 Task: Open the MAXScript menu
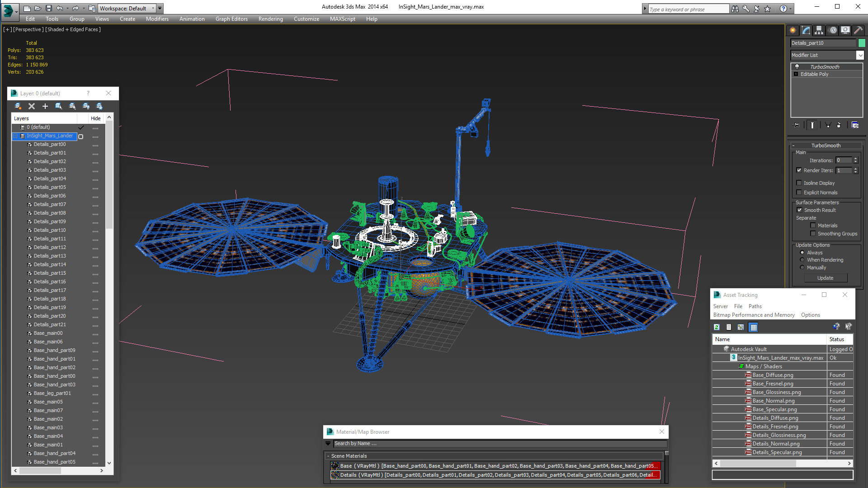tap(342, 19)
